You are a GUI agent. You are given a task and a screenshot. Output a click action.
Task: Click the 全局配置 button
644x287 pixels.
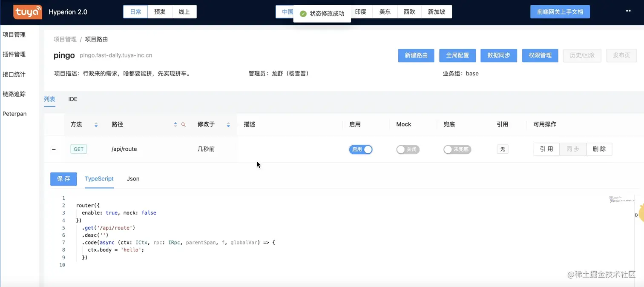tap(457, 55)
